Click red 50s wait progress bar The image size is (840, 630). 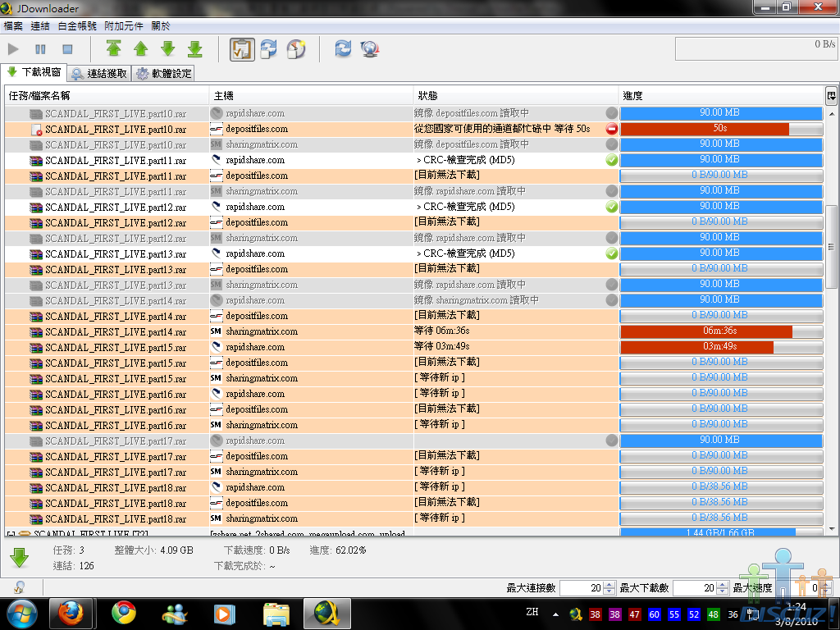coord(721,129)
